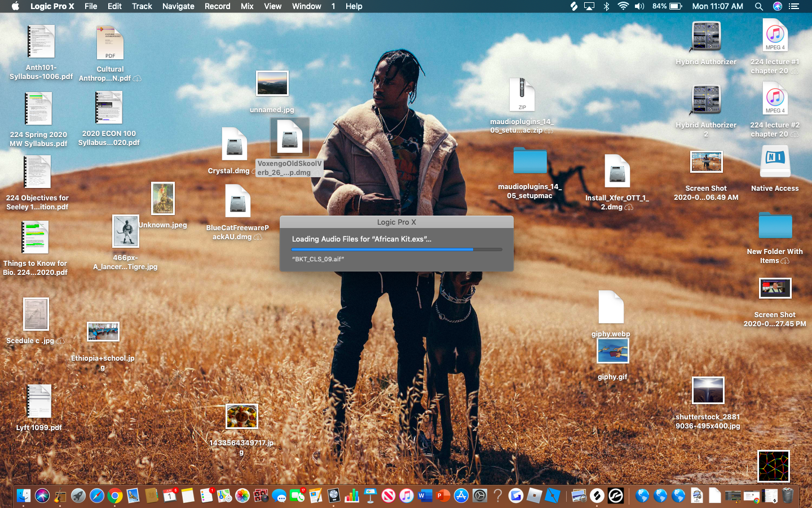Open AirPlay display menu in menu bar
The height and width of the screenshot is (508, 812).
point(589,6)
